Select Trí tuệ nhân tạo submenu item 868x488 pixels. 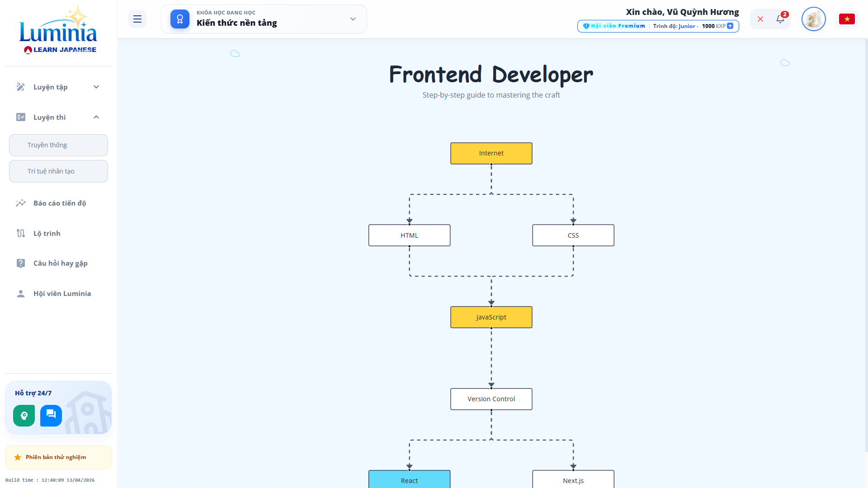point(58,171)
